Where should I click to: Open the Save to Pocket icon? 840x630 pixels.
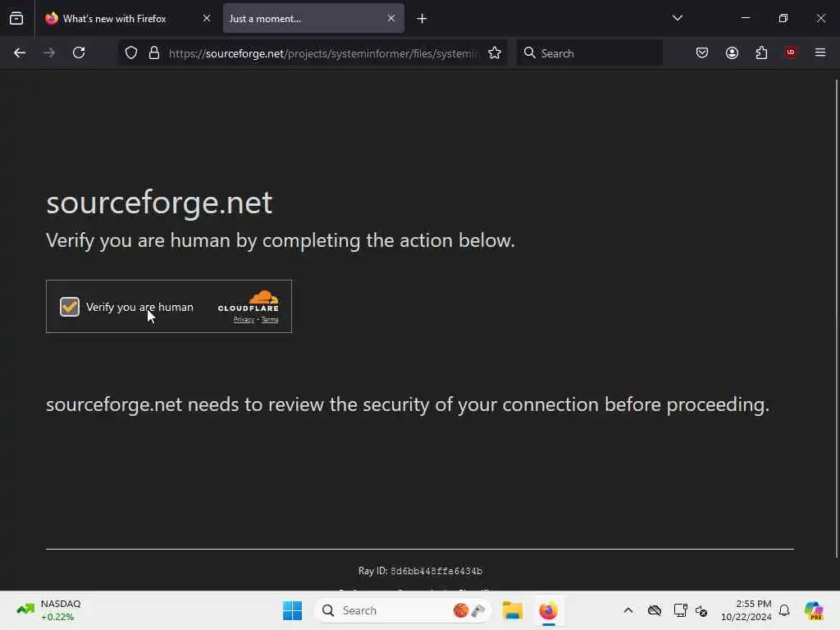point(702,52)
